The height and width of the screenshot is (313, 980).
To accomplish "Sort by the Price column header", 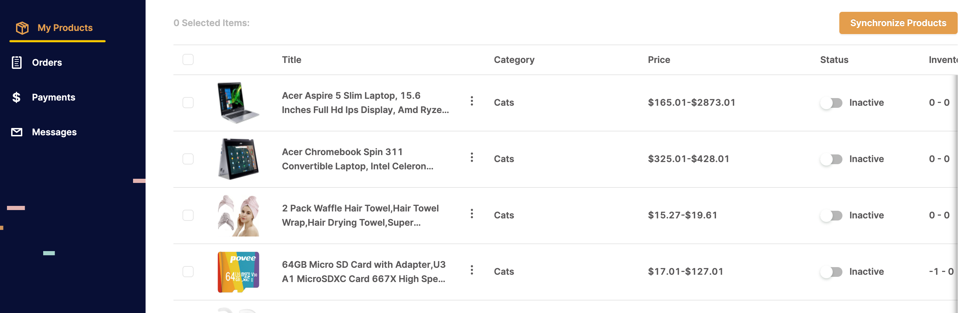I will [659, 59].
